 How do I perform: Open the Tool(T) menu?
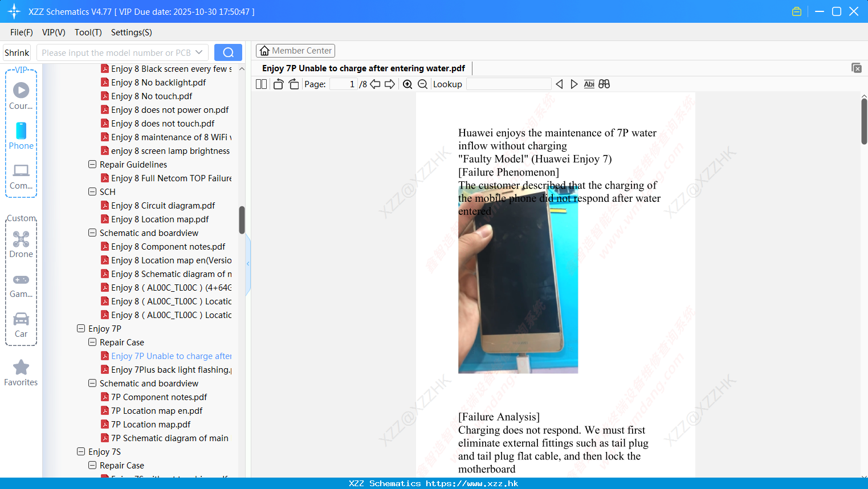pos(88,32)
